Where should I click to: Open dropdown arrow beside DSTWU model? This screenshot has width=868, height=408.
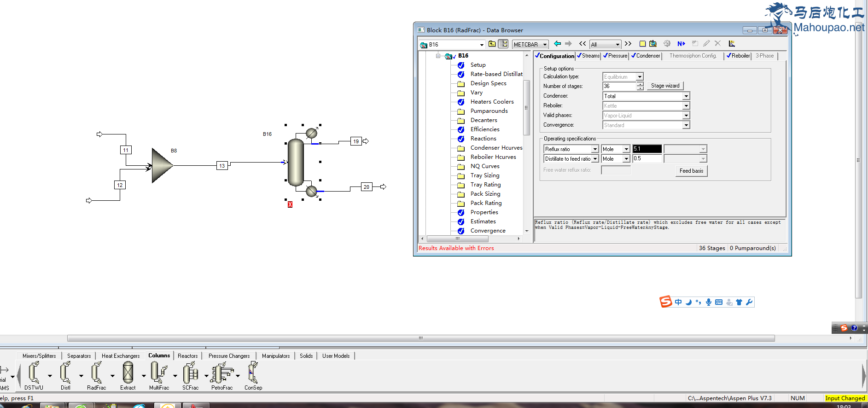50,376
